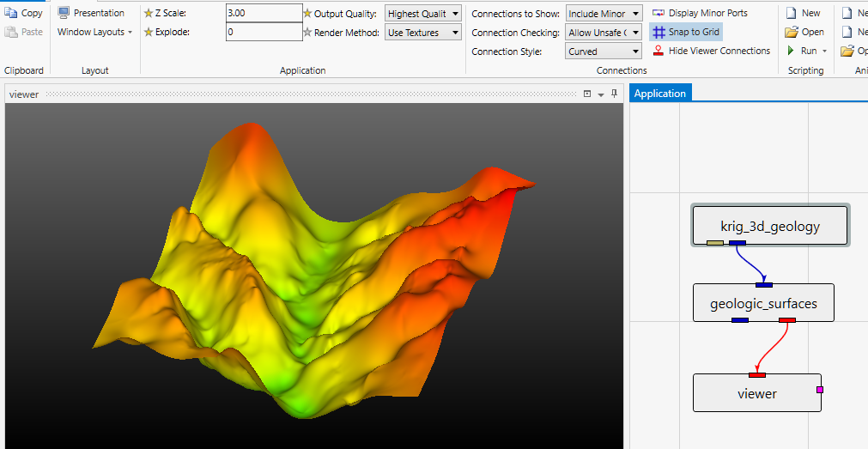This screenshot has width=868, height=449.
Task: Open a script with the Scripting Open icon
Action: click(792, 32)
